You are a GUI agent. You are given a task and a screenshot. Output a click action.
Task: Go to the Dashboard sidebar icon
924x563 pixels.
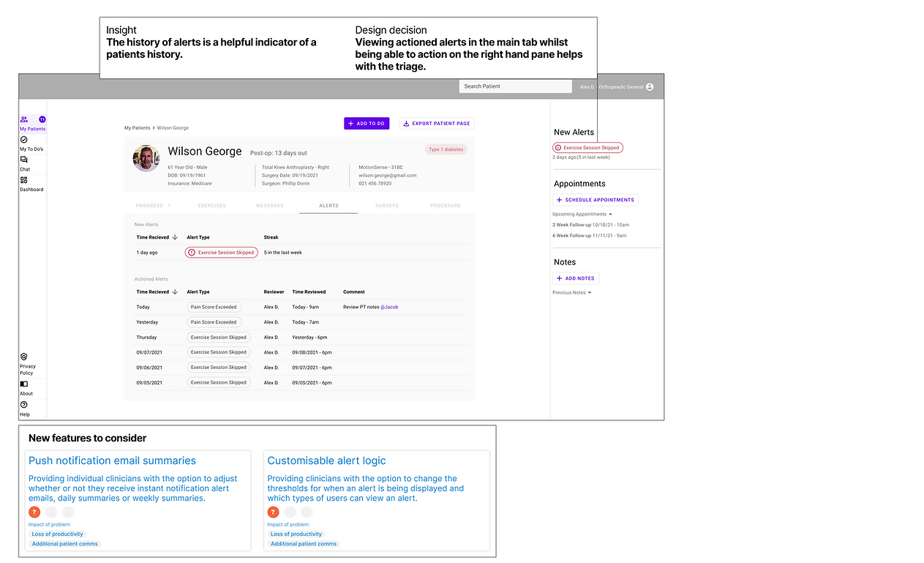click(x=23, y=180)
